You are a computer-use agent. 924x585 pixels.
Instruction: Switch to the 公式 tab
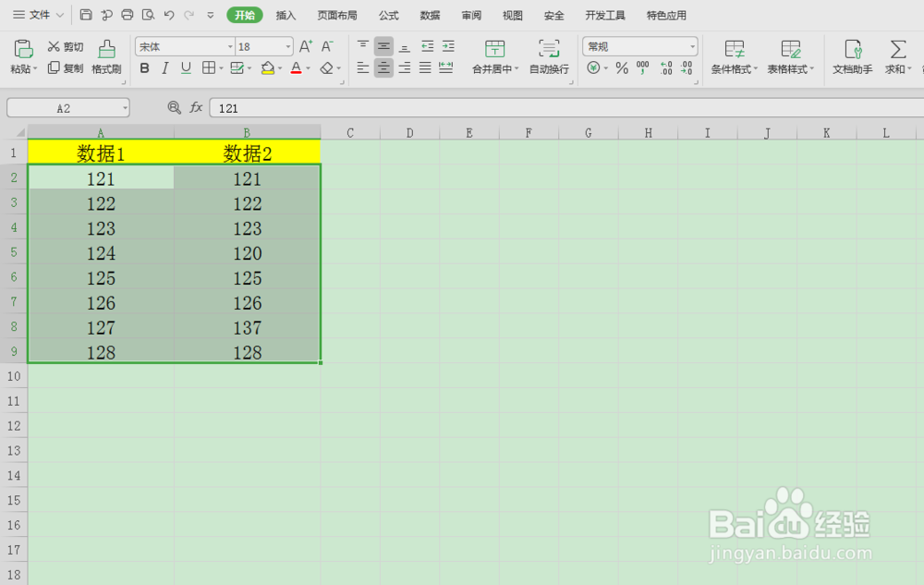(388, 16)
